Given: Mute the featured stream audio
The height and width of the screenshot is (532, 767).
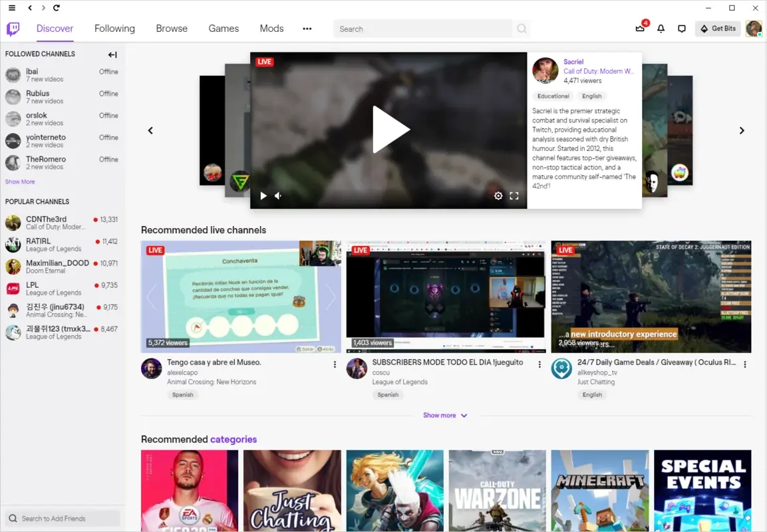Looking at the screenshot, I should tap(277, 196).
